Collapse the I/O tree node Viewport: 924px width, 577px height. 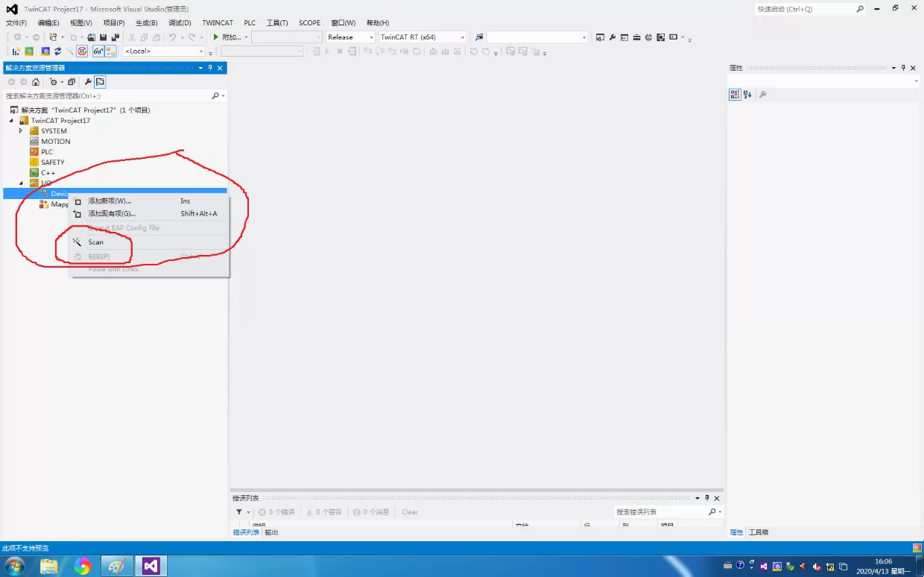(x=21, y=183)
